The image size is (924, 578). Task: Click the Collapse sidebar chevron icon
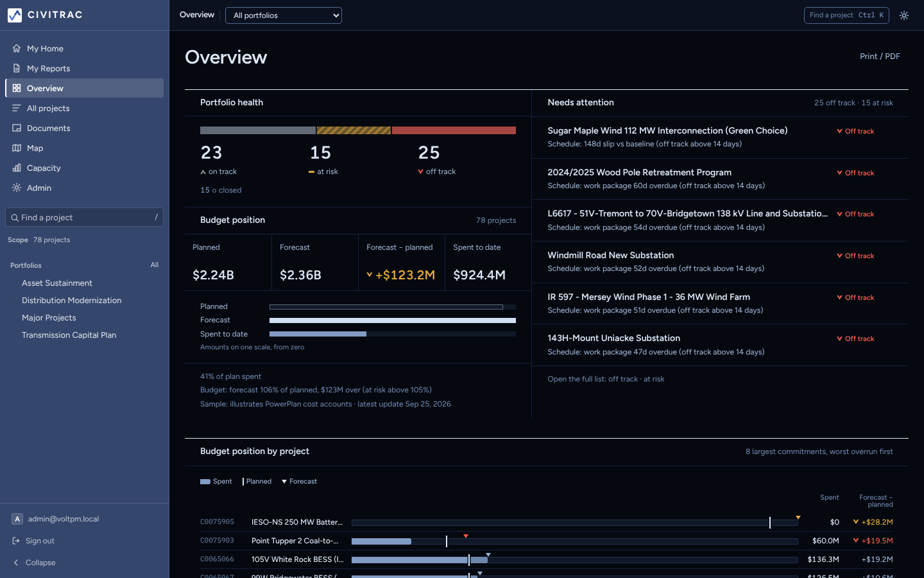click(x=17, y=563)
